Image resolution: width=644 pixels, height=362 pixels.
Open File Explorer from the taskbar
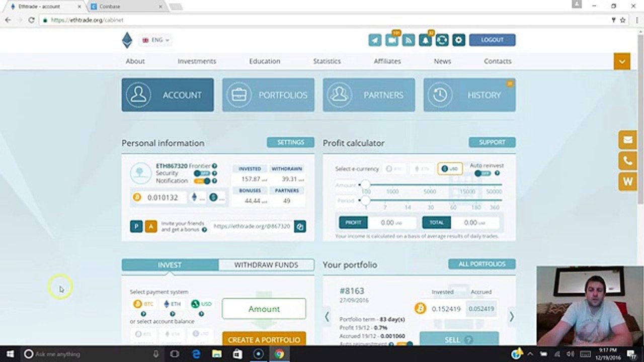click(216, 354)
